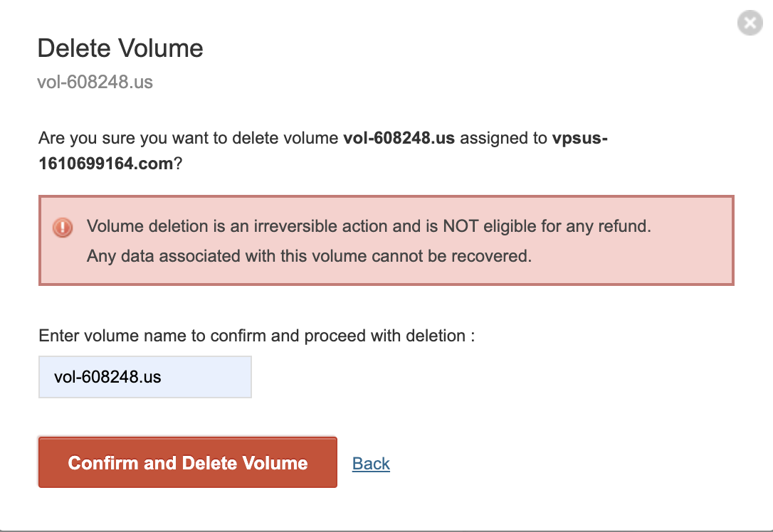Tap the X icon to exit Delete Volume
The height and width of the screenshot is (532, 773).
click(750, 23)
